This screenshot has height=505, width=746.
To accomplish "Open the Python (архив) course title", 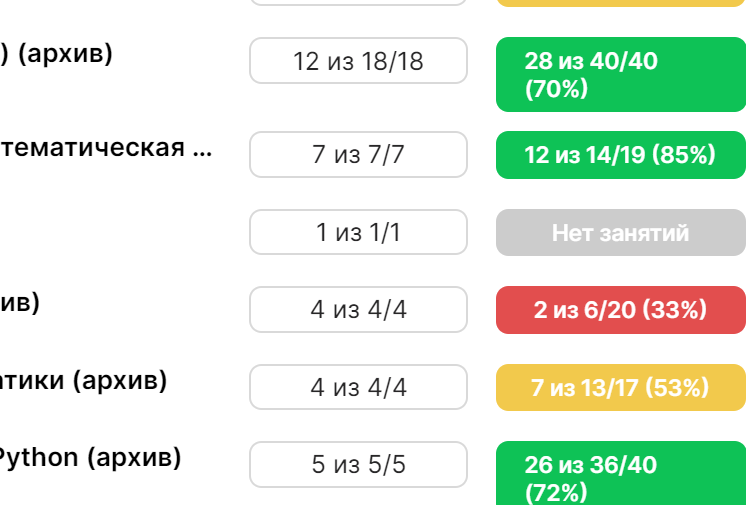I will [88, 458].
